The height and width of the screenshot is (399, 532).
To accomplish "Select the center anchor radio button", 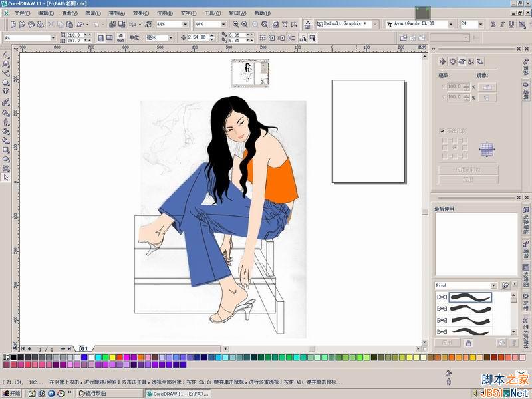I will click(x=455, y=148).
